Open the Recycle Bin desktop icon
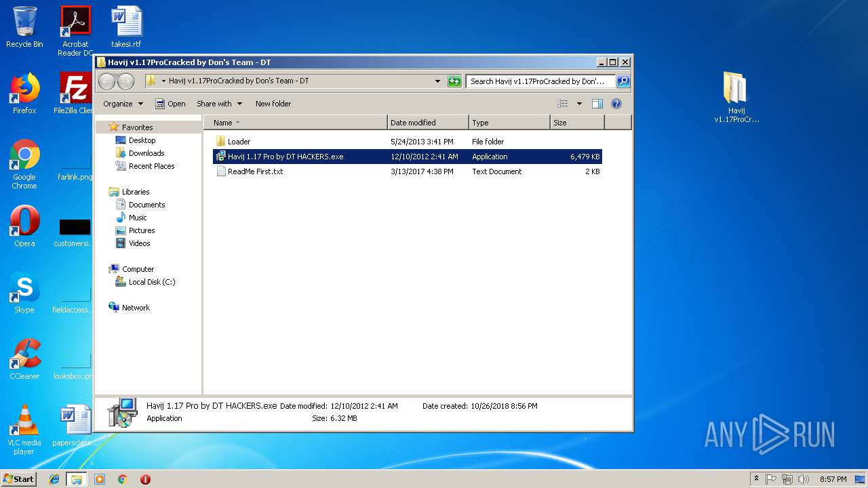The image size is (868, 488). 24,27
